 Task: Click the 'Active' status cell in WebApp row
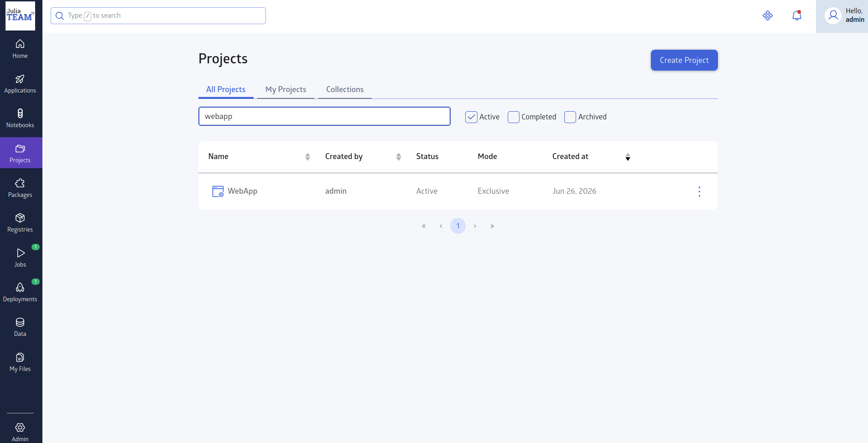427,191
